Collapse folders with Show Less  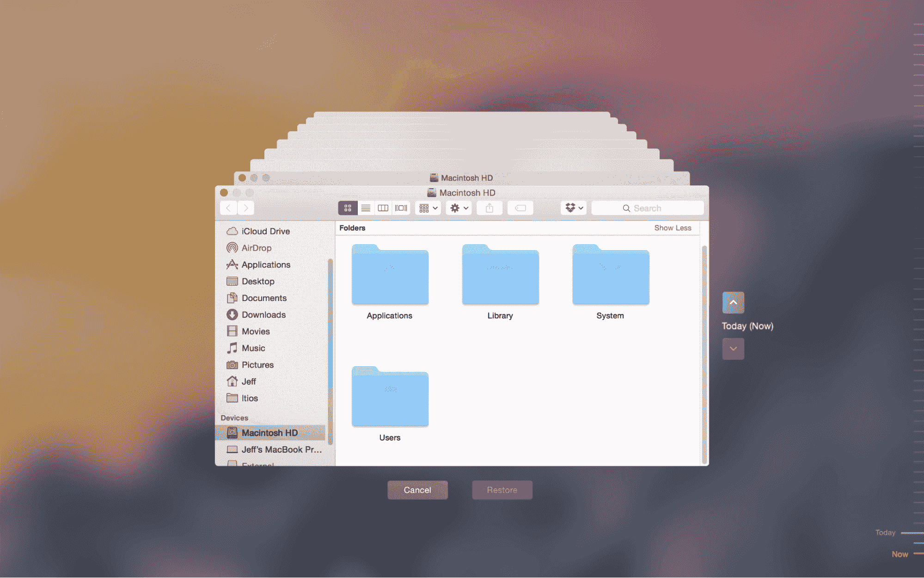[673, 228]
